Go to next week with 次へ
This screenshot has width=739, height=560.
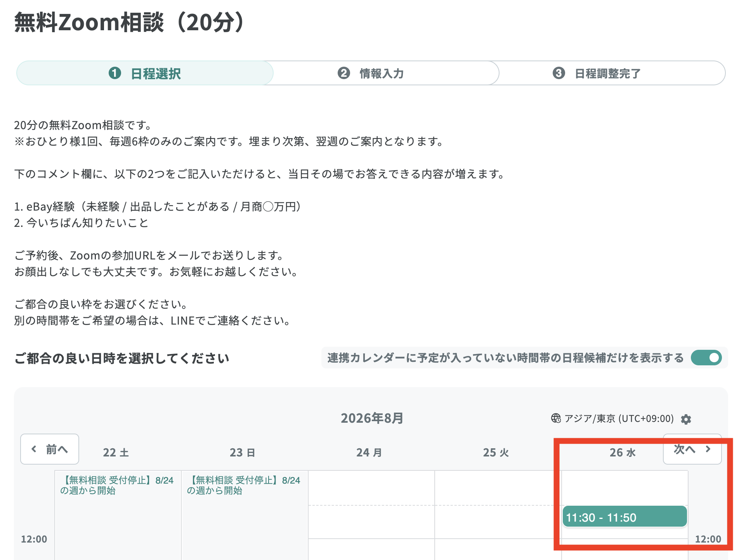coord(692,449)
